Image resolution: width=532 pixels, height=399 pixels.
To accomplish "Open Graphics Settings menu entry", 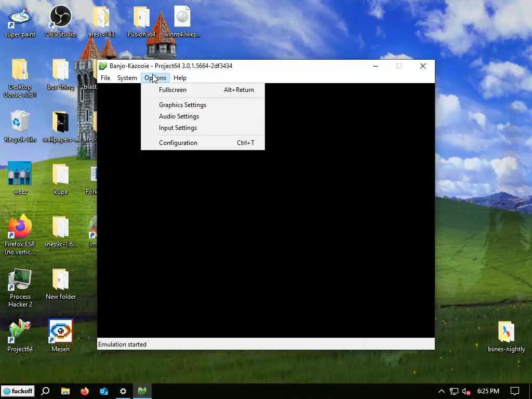I will click(x=203, y=105).
